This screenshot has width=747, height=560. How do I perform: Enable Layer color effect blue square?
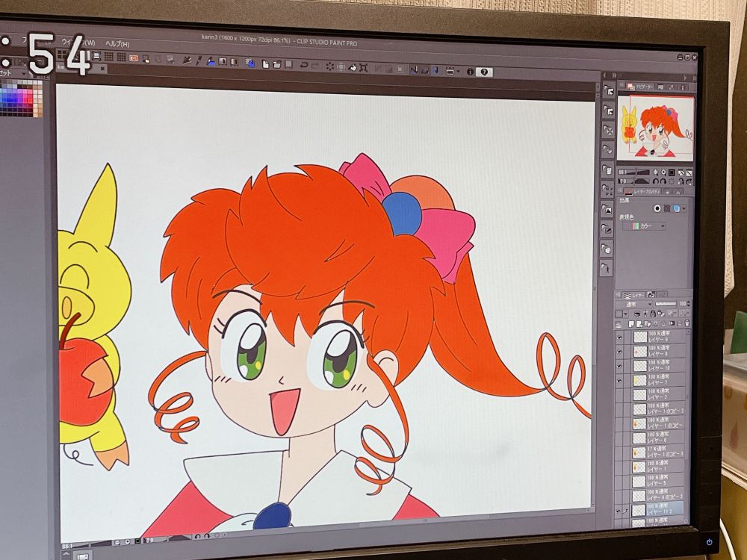[x=676, y=208]
